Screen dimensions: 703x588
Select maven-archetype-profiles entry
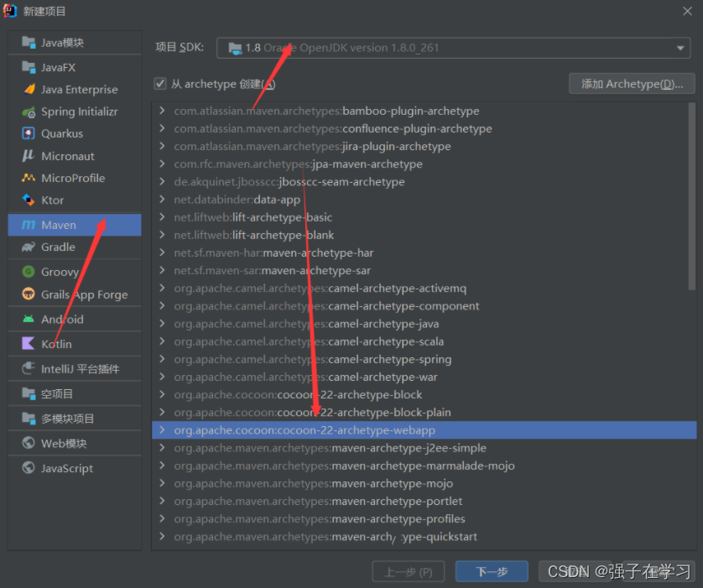tap(424, 518)
